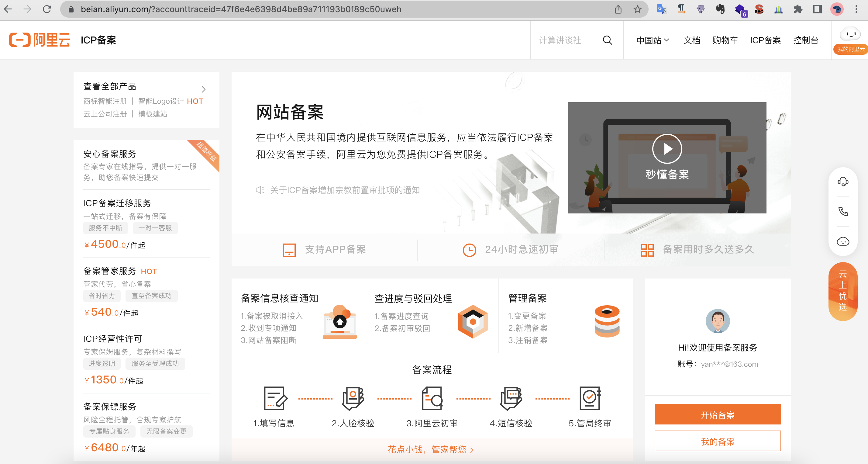Expand 查看全部产品 with chevron arrow
This screenshot has width=868, height=464.
coord(203,89)
